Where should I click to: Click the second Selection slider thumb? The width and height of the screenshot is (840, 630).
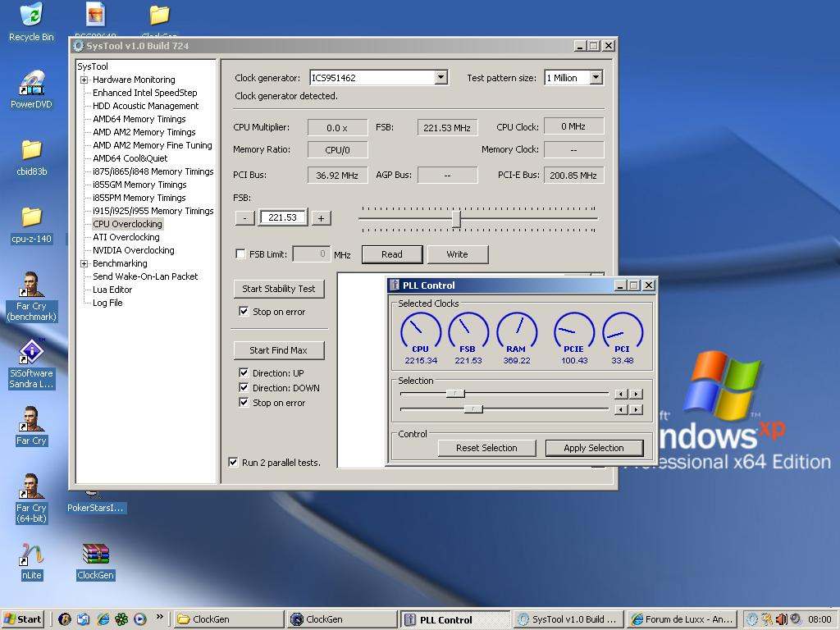(x=473, y=409)
